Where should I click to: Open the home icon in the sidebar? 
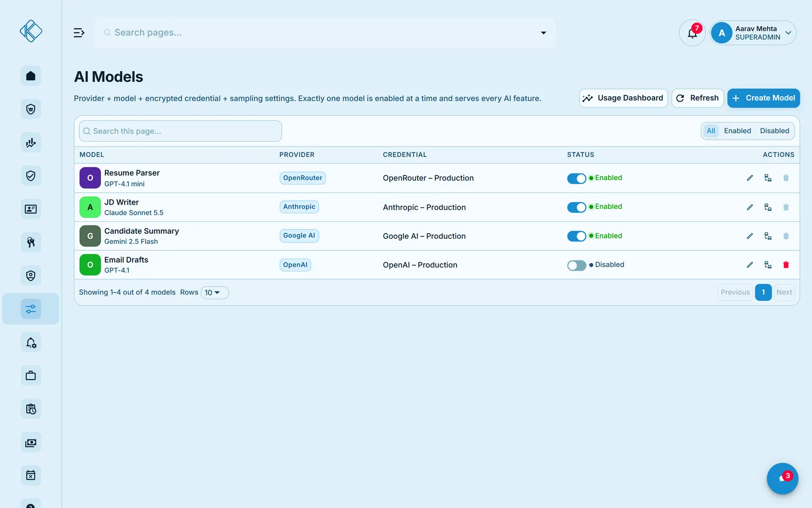click(x=31, y=76)
